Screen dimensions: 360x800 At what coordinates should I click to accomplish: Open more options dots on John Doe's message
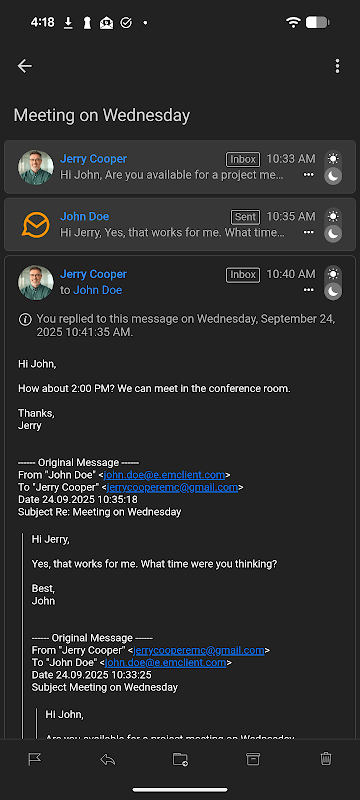[308, 232]
